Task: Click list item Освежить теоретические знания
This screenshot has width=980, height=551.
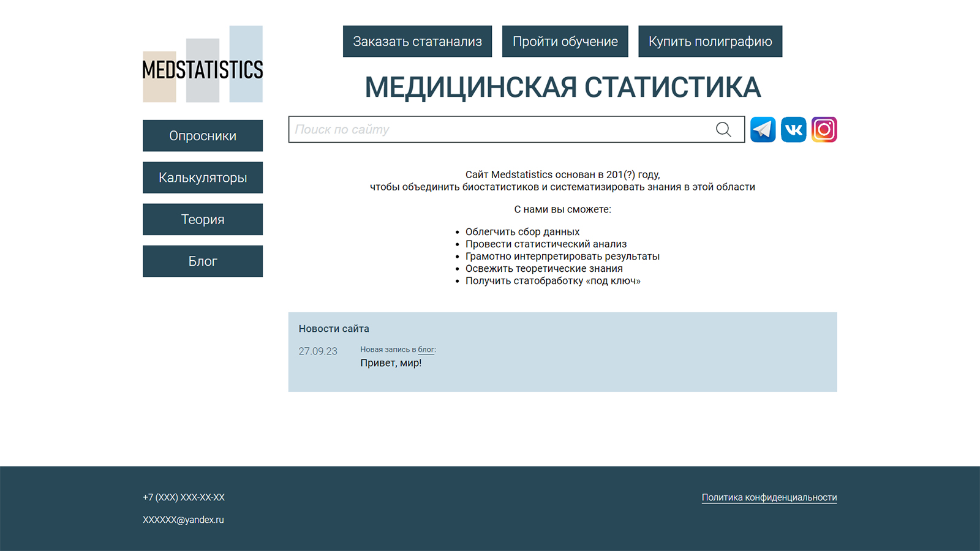Action: [x=544, y=269]
